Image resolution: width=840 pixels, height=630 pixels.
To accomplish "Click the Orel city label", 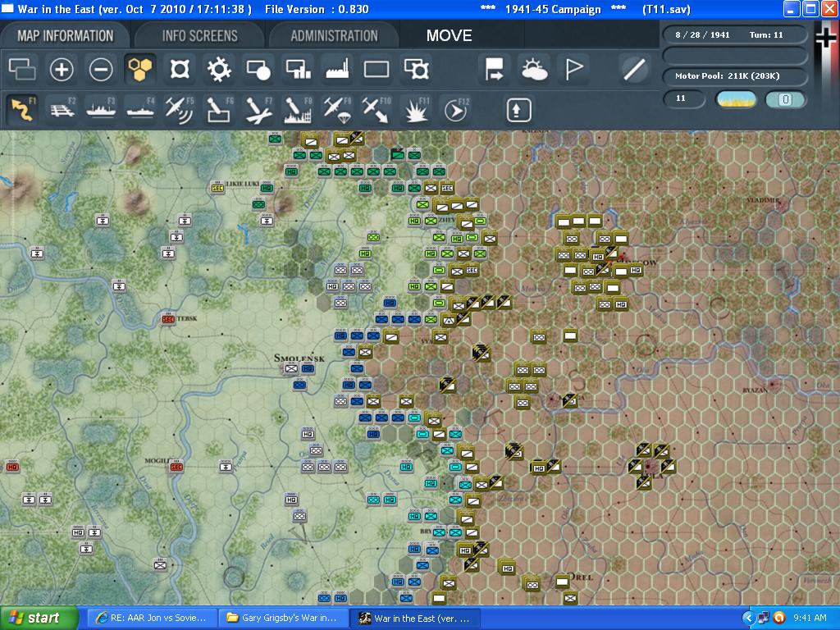I will tap(581, 577).
